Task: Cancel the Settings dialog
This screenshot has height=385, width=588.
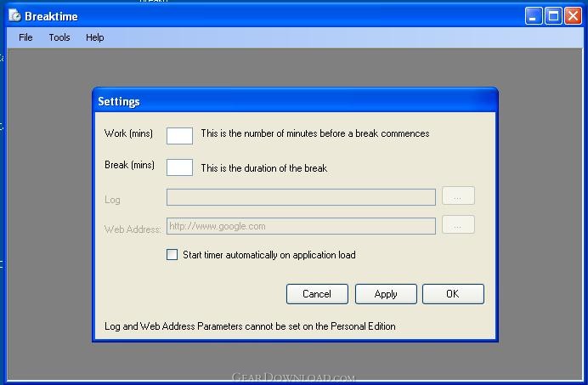Action: pyautogui.click(x=317, y=294)
